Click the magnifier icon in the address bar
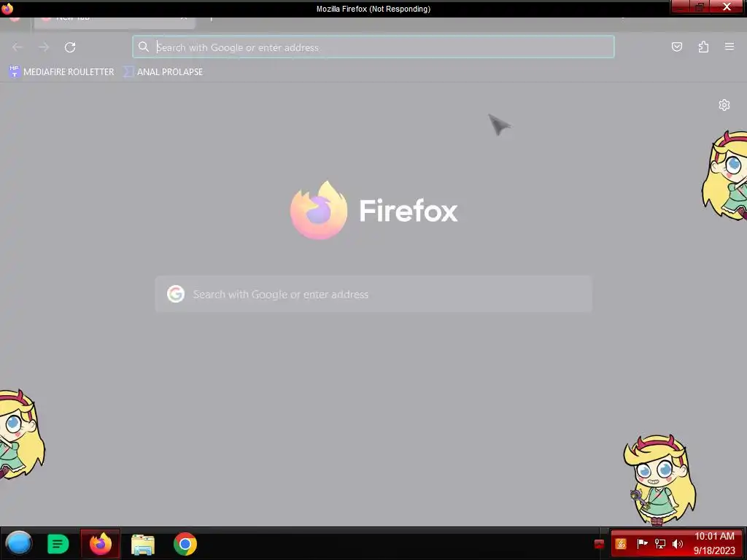This screenshot has width=747, height=560. point(144,47)
